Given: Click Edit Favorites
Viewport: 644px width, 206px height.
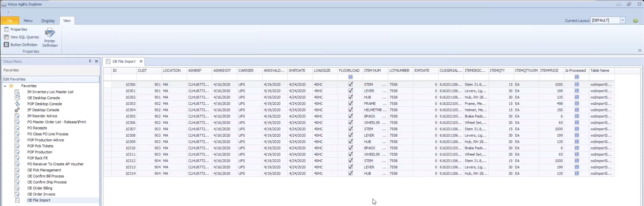Looking at the screenshot, I should click(14, 79).
